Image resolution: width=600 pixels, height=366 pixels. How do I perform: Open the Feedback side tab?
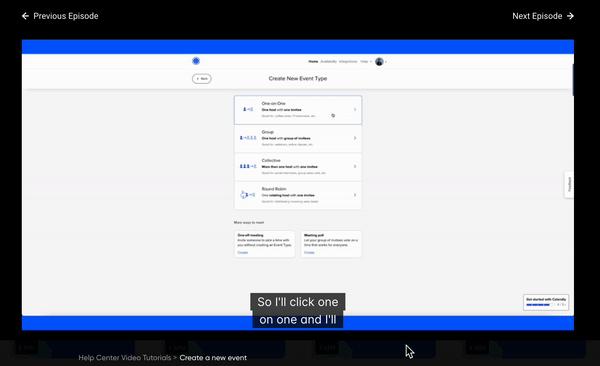point(569,185)
